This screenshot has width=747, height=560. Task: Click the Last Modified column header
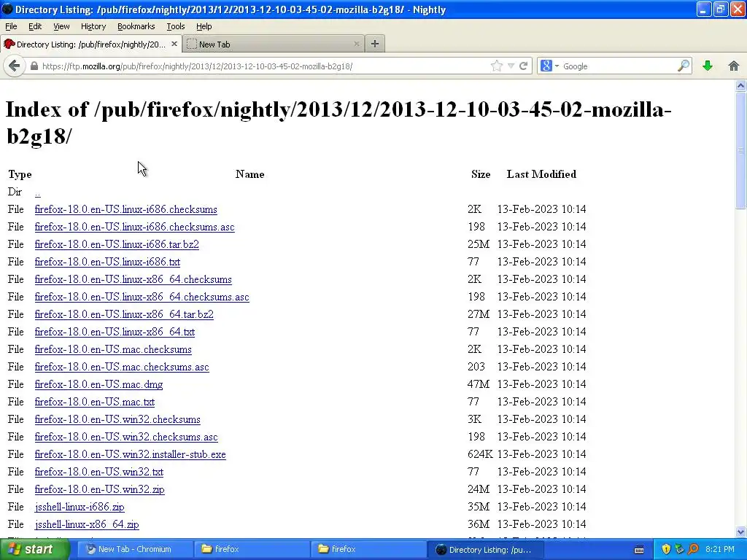(x=541, y=174)
